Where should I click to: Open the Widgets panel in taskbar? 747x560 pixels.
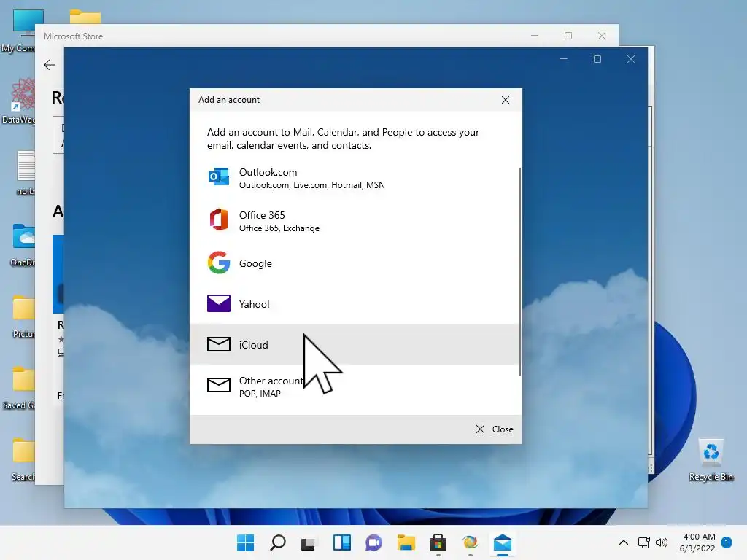(x=341, y=542)
